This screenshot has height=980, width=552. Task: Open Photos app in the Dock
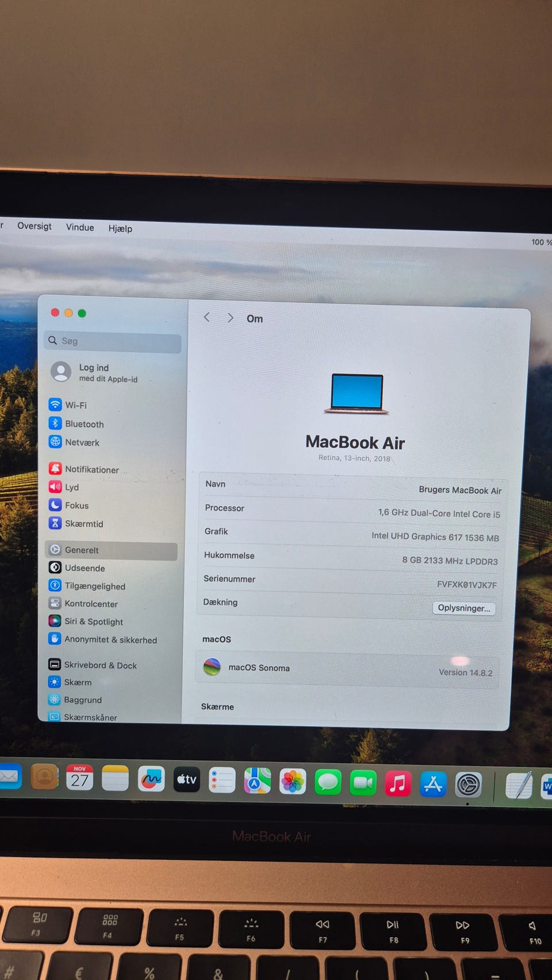pos(293,782)
